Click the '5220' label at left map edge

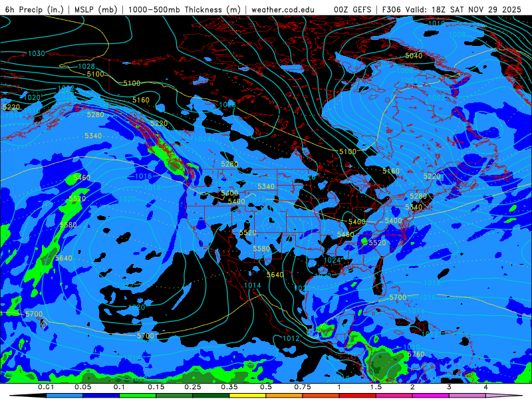(11, 107)
